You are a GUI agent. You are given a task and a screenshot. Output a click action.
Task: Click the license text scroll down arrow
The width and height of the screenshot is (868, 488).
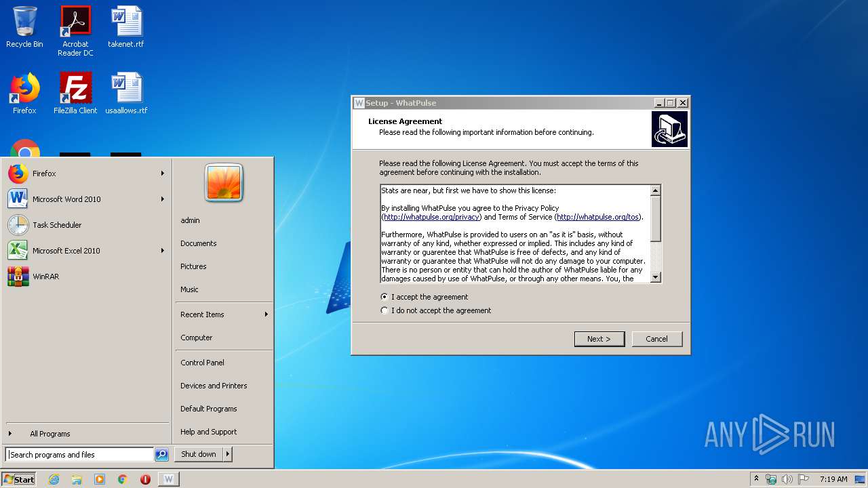pyautogui.click(x=656, y=277)
